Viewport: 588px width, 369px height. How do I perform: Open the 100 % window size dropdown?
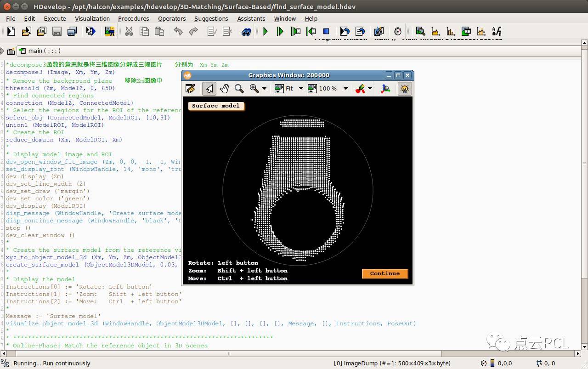[x=345, y=89]
